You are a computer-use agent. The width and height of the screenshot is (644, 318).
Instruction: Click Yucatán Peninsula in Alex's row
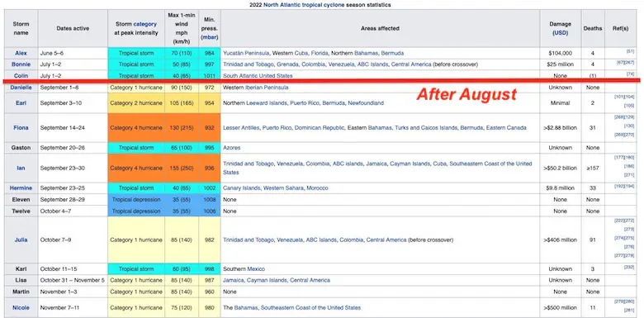tap(246, 53)
